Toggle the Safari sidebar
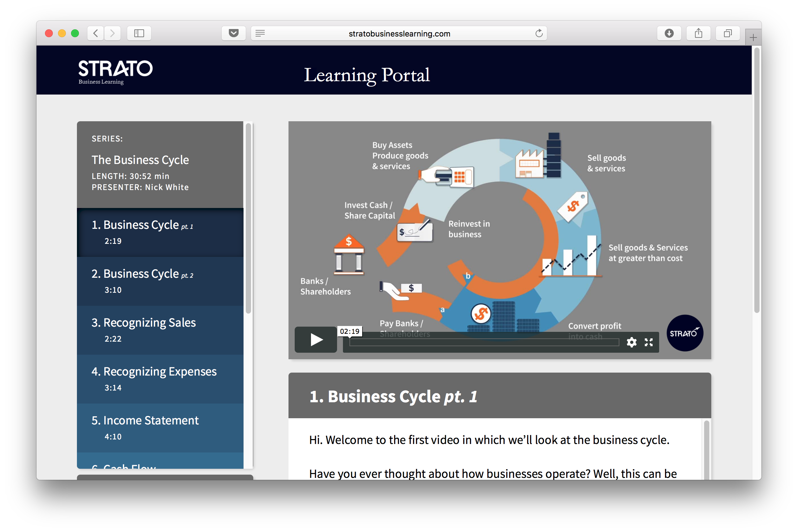Viewport: 798px width, 532px height. click(x=139, y=33)
